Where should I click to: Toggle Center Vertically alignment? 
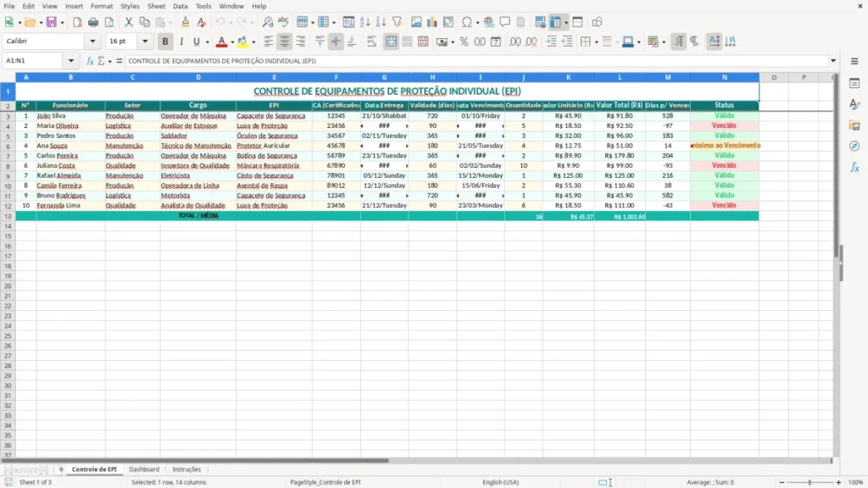tap(336, 42)
